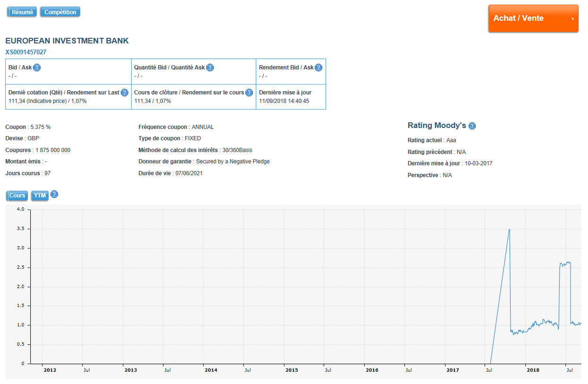Select the Coupures 1 875 000 000 value

53,150
